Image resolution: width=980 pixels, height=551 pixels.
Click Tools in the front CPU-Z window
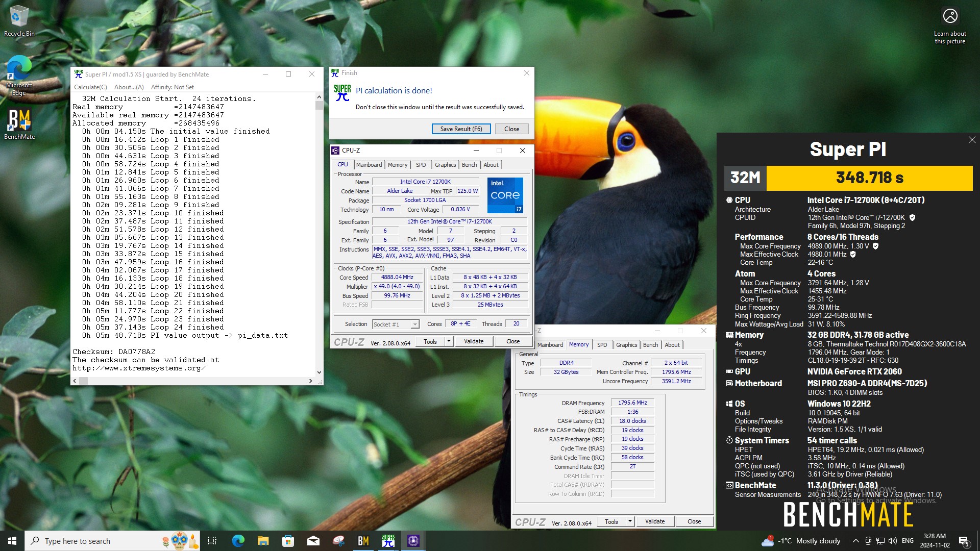click(430, 342)
